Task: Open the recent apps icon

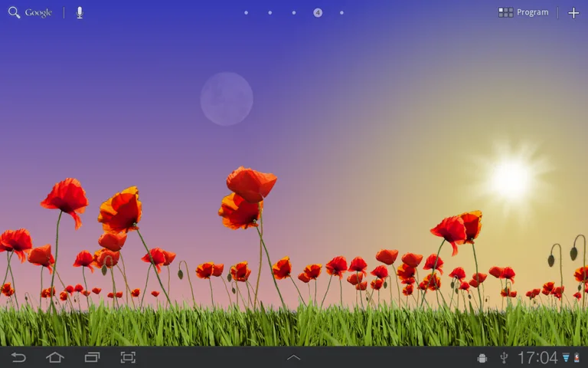Action: click(92, 357)
